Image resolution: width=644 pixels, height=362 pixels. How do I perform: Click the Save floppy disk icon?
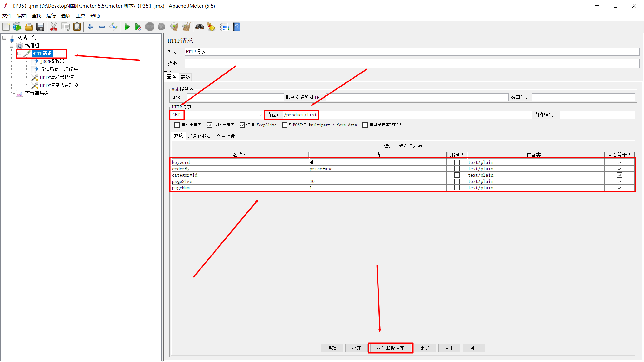click(40, 27)
